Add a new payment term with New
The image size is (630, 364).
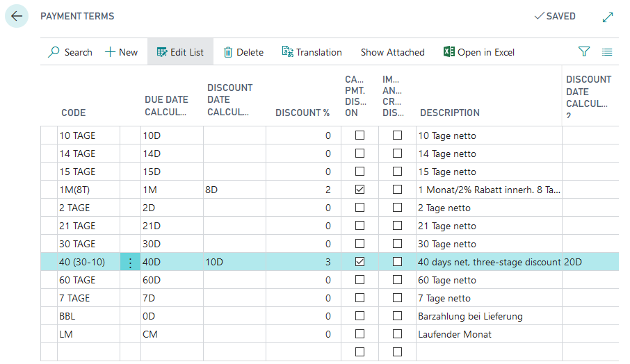(x=121, y=52)
